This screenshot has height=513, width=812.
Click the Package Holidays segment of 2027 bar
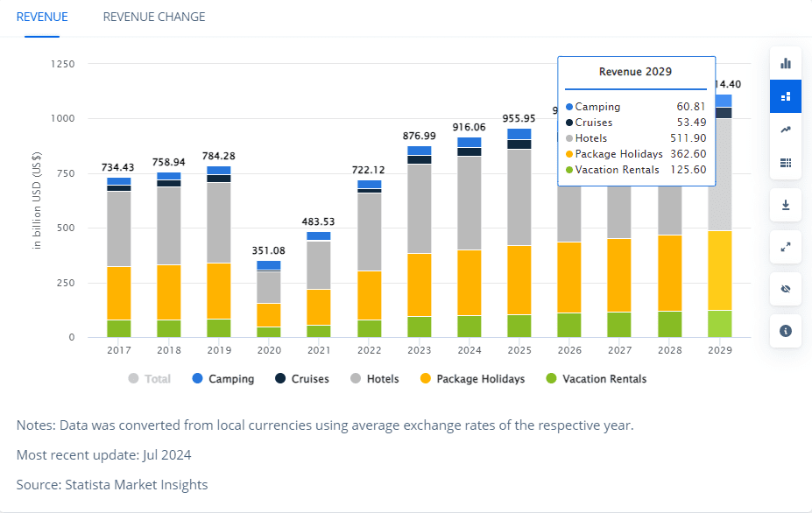pos(619,276)
